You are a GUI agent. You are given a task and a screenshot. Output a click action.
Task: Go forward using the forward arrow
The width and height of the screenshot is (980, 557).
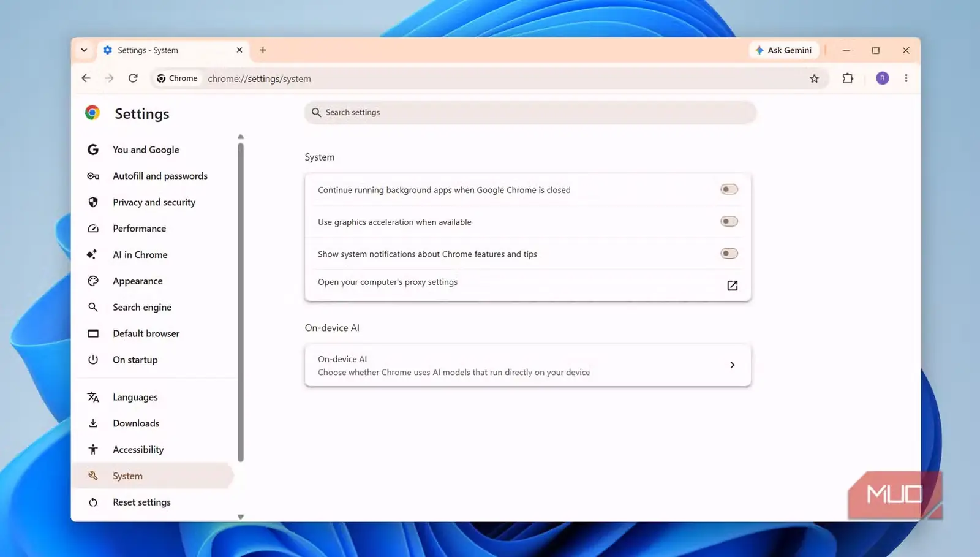click(x=109, y=78)
